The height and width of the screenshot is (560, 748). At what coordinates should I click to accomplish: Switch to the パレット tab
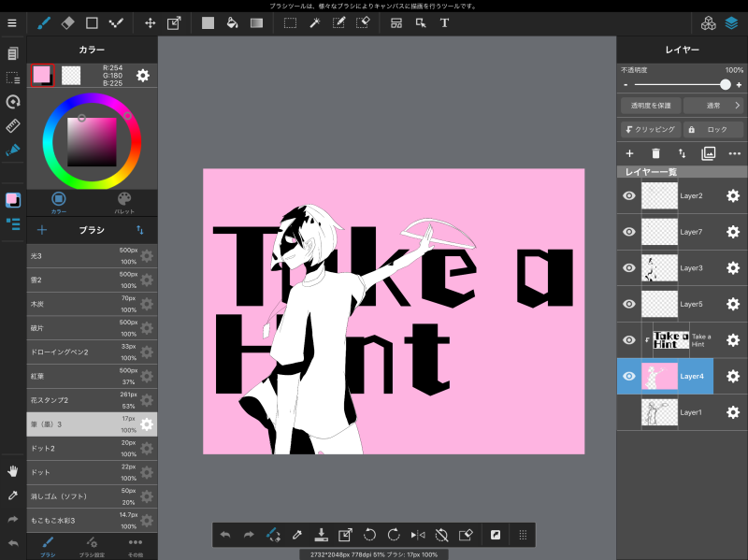click(x=124, y=202)
